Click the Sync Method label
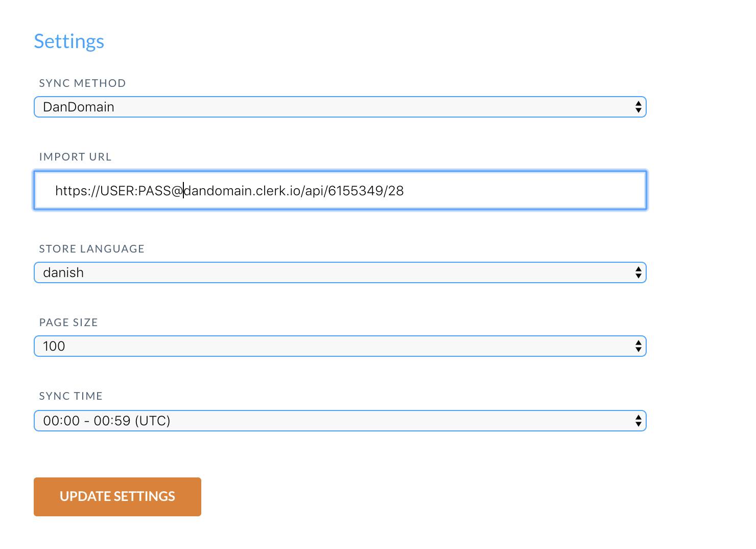Screen dimensions: 756x549 click(x=82, y=83)
